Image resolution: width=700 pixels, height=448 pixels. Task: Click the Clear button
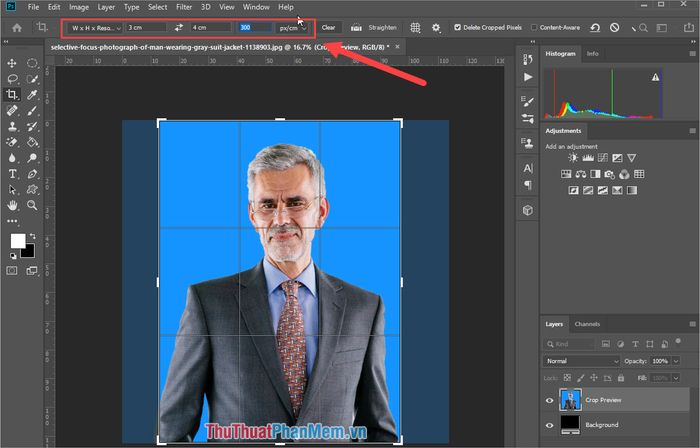click(x=329, y=28)
